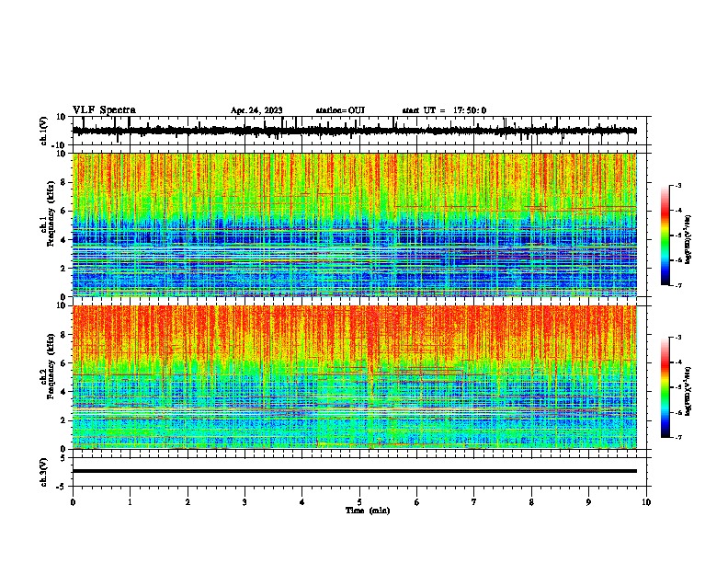This screenshot has width=728, height=563.
Task: Click the "8" kHz tick on ch.1 frequency axis
Action: (x=63, y=182)
